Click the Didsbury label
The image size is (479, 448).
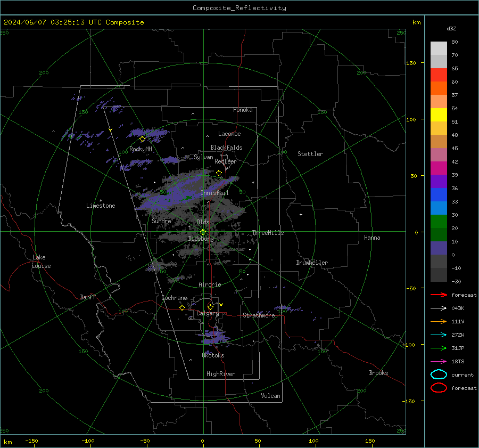coord(201,239)
